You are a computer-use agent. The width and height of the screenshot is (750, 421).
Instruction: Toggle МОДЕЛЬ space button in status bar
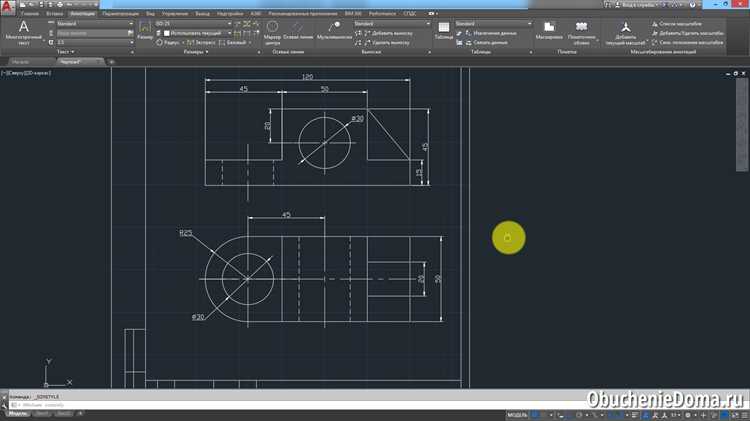pos(518,415)
